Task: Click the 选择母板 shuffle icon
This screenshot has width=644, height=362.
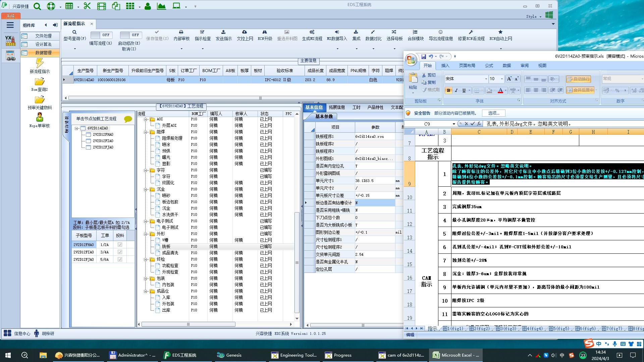Action: [394, 32]
